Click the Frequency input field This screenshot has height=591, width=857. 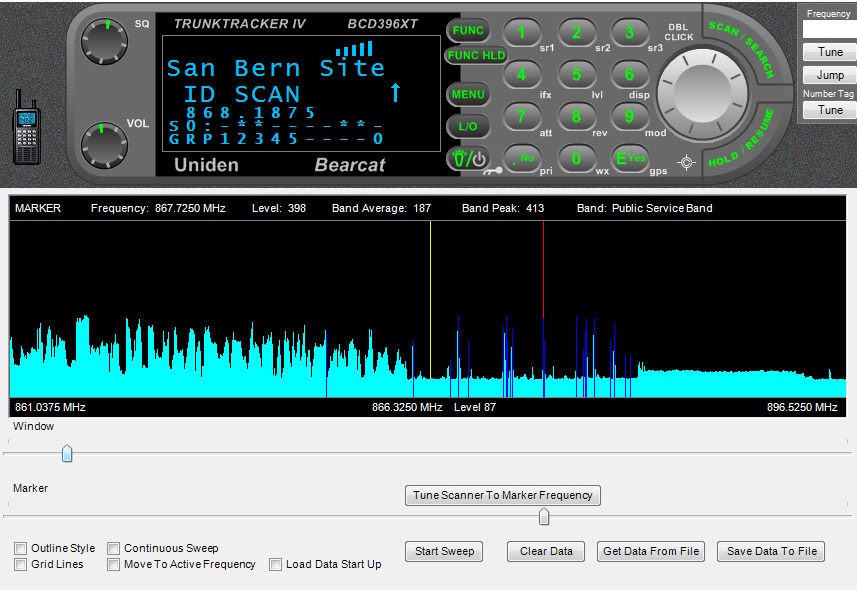[x=830, y=30]
